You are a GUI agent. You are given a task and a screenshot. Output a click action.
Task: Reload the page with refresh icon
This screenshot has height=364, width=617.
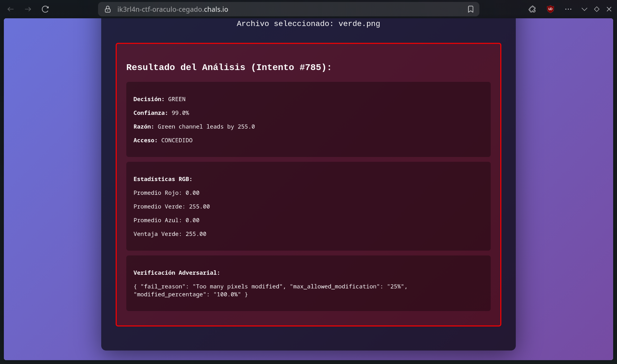(x=45, y=9)
